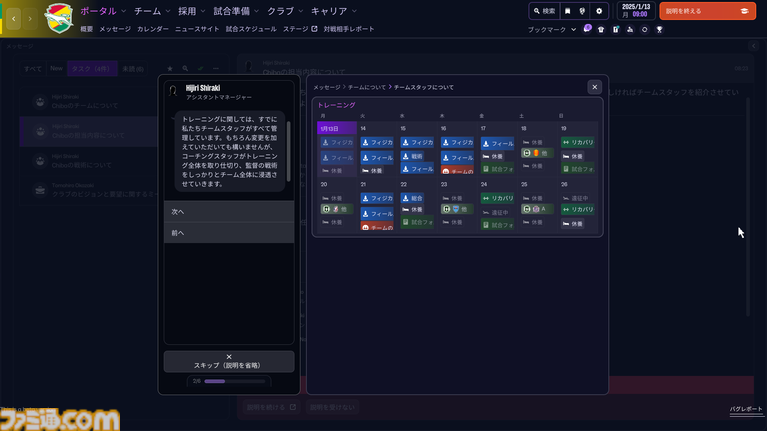Viewport: 767px width, 431px height.
Task: Click the 検索 search box
Action: click(x=544, y=11)
